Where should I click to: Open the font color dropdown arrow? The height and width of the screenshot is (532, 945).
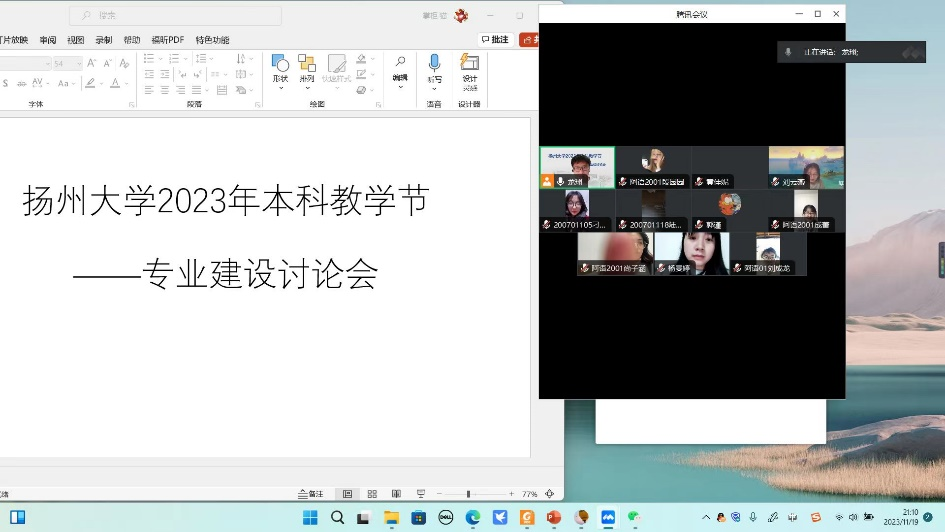(x=127, y=84)
